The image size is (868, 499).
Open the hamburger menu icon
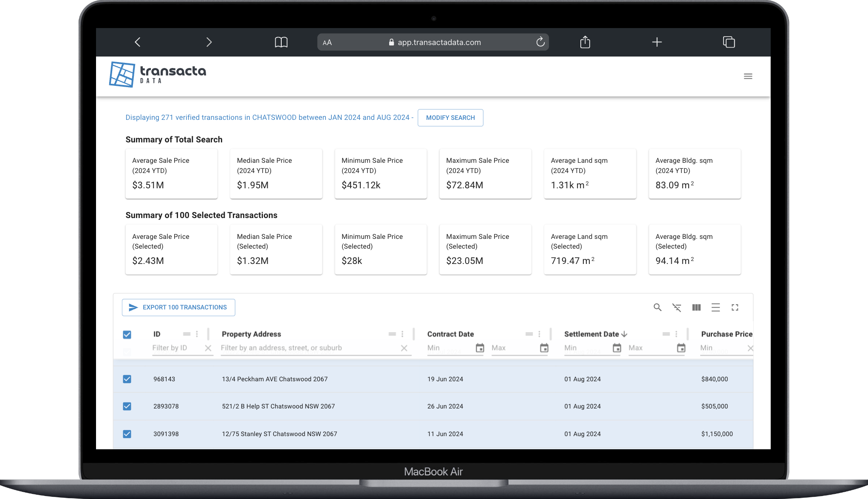tap(748, 77)
